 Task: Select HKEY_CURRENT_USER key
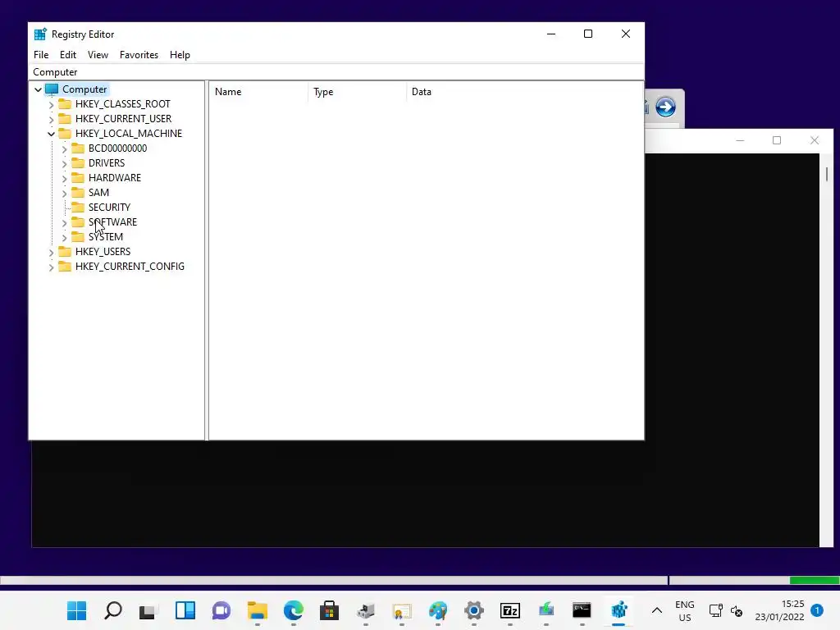(x=123, y=119)
